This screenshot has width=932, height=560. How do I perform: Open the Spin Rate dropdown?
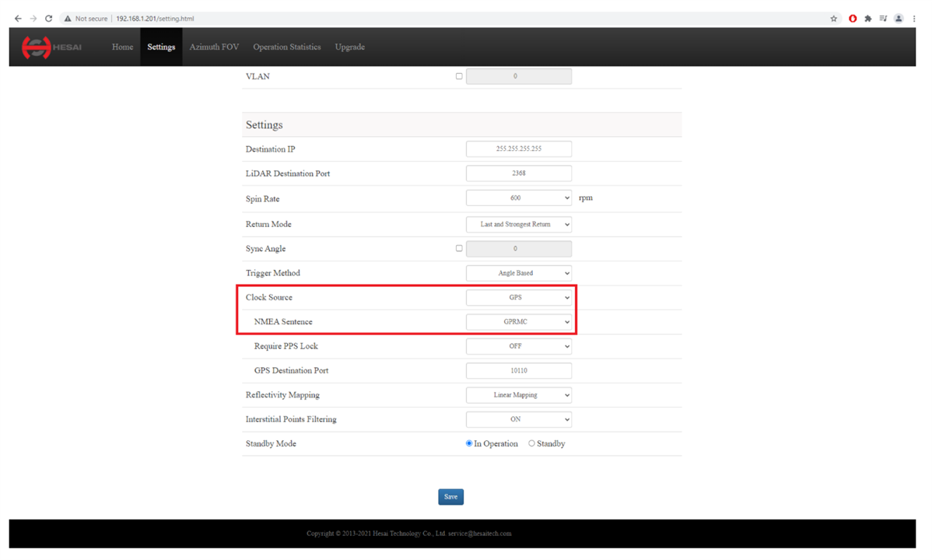pyautogui.click(x=518, y=198)
